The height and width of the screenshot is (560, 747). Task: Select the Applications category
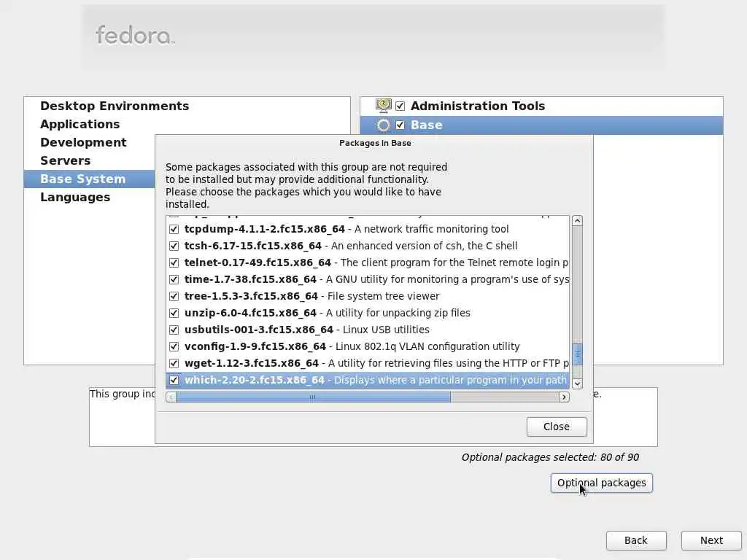pyautogui.click(x=80, y=124)
